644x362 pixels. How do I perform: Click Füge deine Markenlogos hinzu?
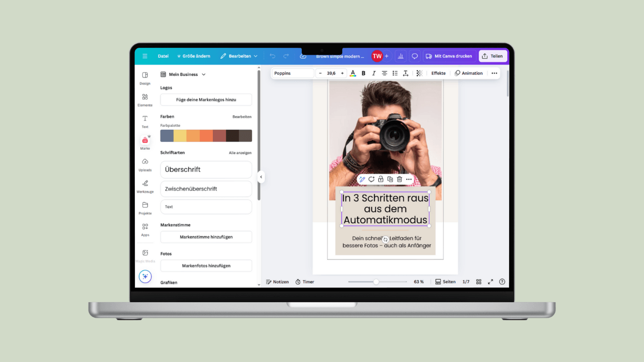click(x=206, y=100)
